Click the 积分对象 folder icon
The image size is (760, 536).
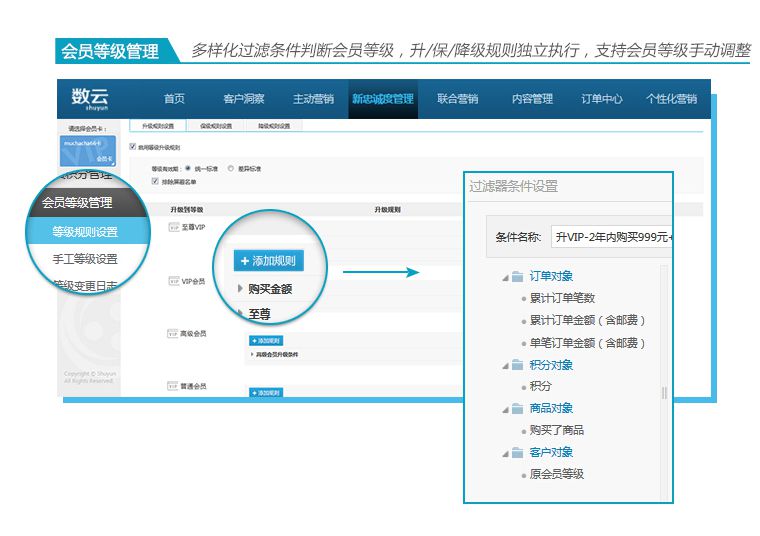coord(517,365)
